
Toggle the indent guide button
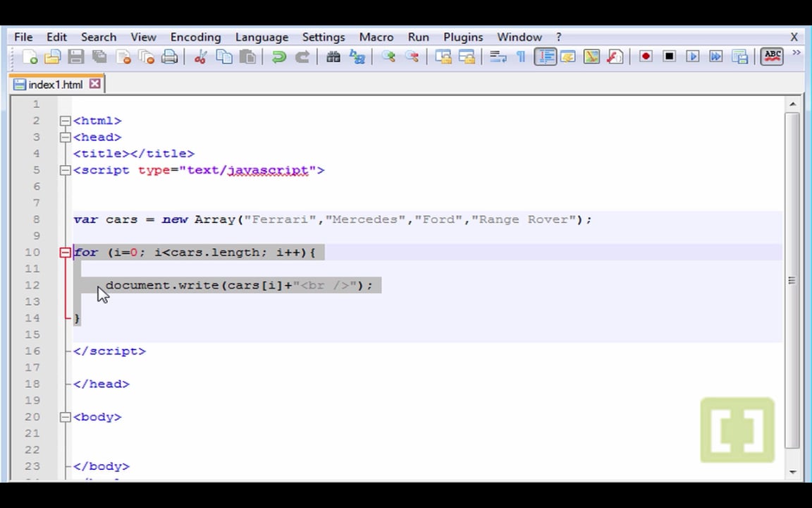pyautogui.click(x=545, y=56)
